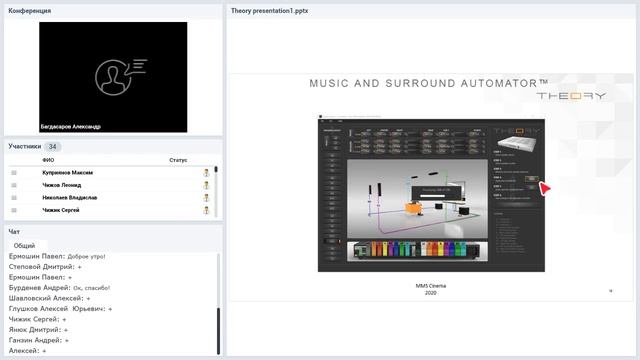The height and width of the screenshot is (360, 640).
Task: Click the last chat message from Алексей
Action: coord(27,351)
